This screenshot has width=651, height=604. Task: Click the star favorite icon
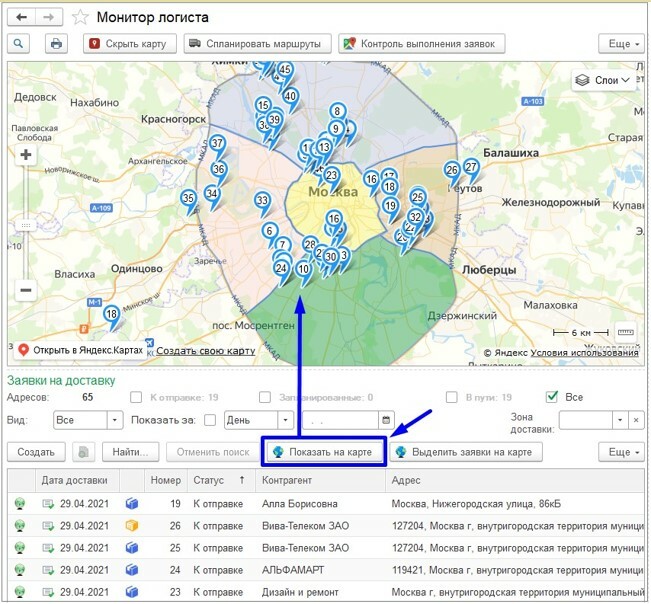pos(81,17)
